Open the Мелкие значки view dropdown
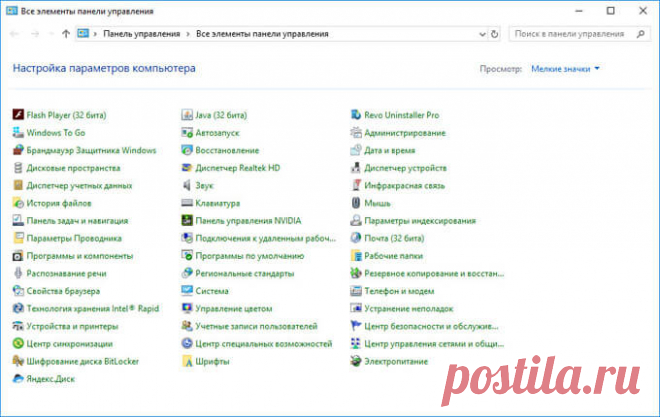 pos(565,69)
